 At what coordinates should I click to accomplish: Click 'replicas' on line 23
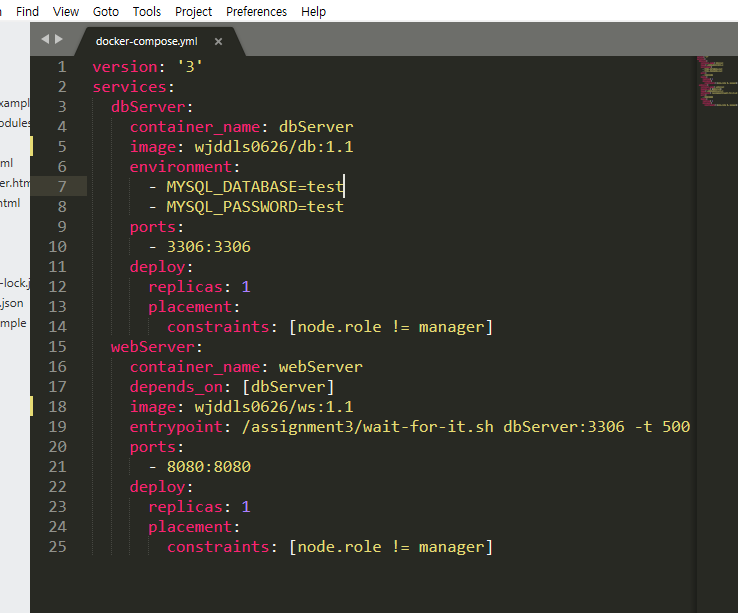click(x=185, y=507)
